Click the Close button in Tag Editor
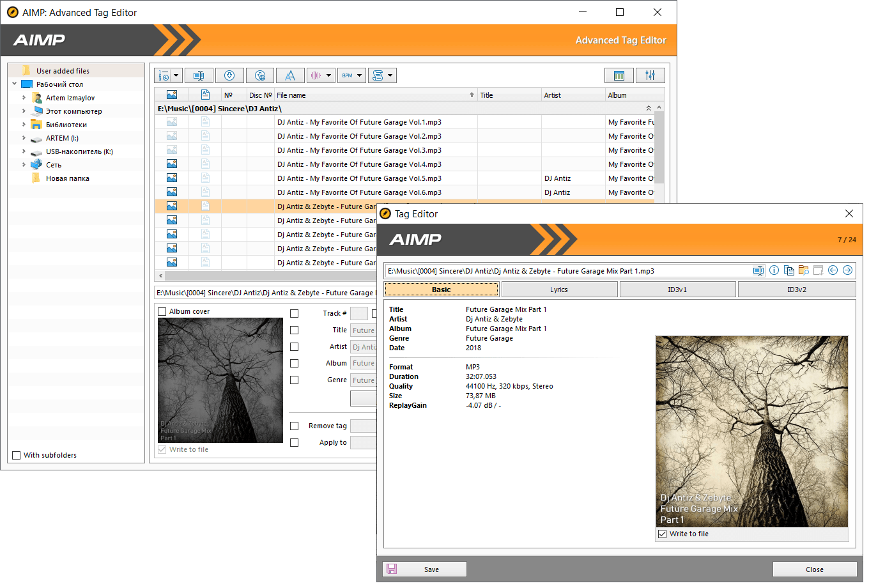Screen dimensions: 869x588 click(814, 569)
